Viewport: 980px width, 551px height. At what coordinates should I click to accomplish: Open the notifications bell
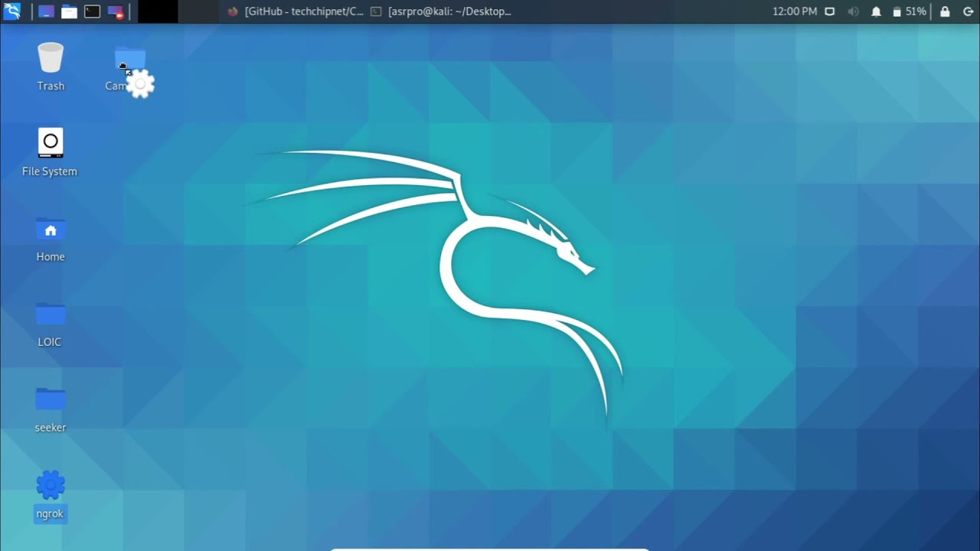(876, 11)
